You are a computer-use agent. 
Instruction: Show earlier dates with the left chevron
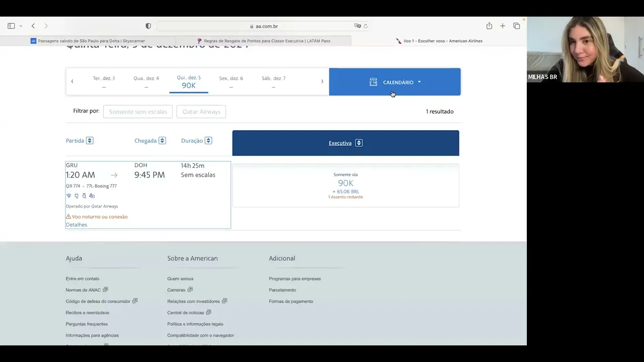click(x=72, y=81)
